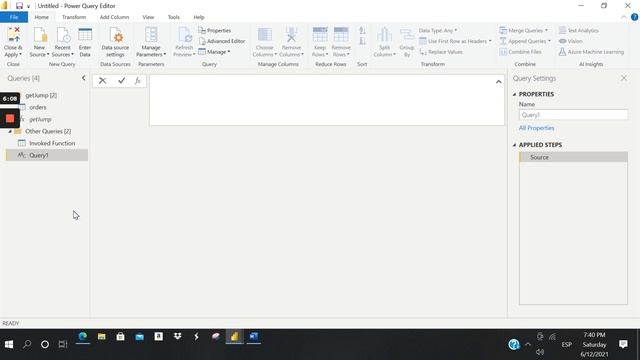Click the Keep Rows icon
The height and width of the screenshot is (360, 640).
point(320,35)
